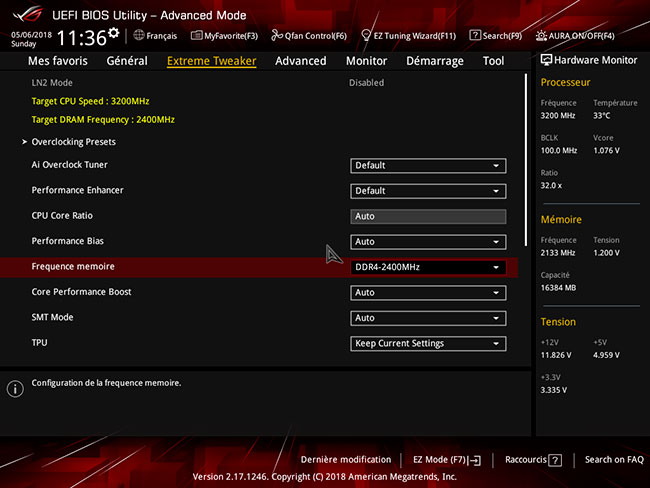The width and height of the screenshot is (650, 488).
Task: Open Search(F9) in the top bar
Action: tap(495, 35)
